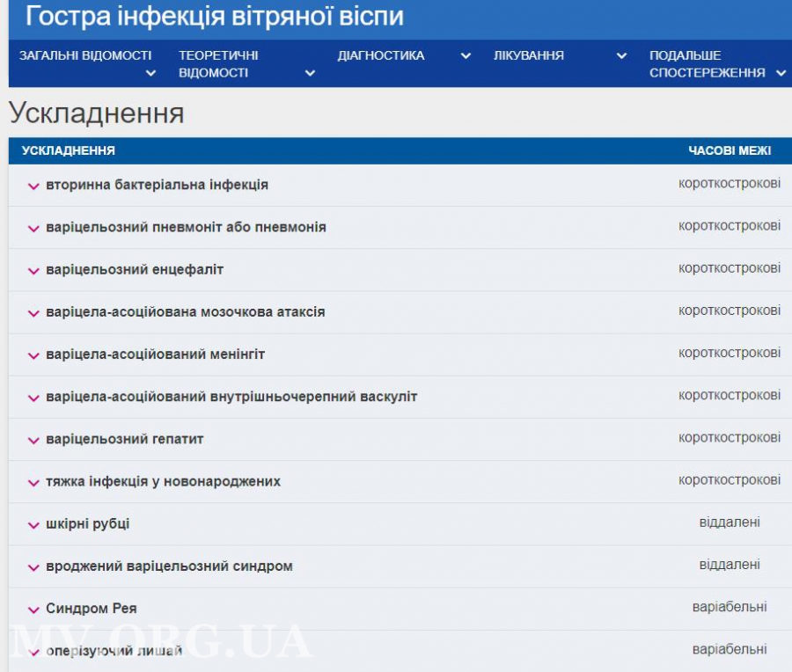Click chevron beside шкірні рубці
792x672 pixels.
pos(33,525)
